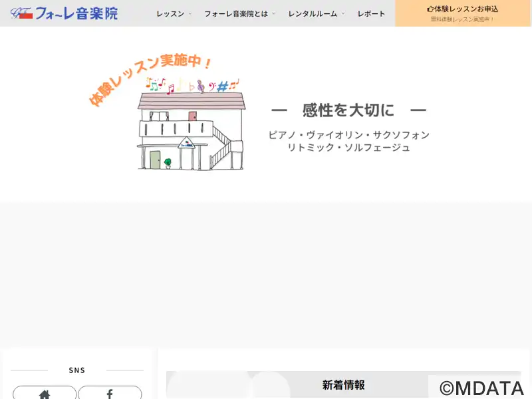Screen dimensions: 532x399
Task: Expand the chevron beside レンタルルーム
Action: pos(342,13)
